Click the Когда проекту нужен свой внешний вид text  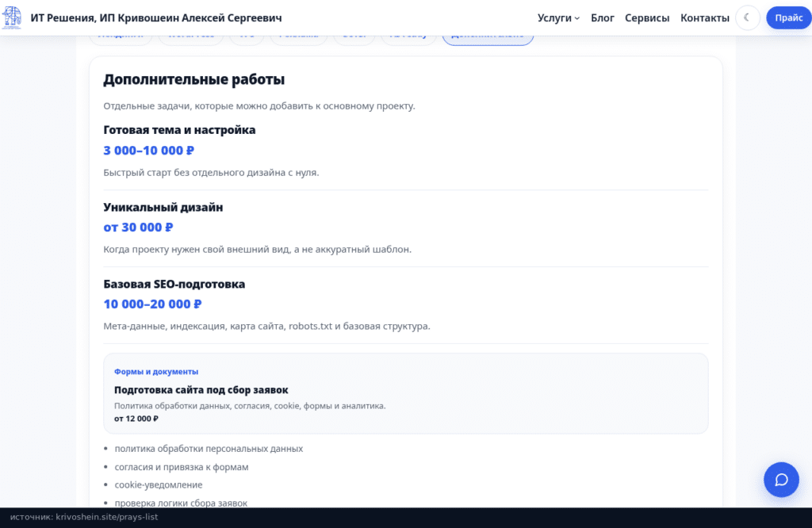pos(258,250)
